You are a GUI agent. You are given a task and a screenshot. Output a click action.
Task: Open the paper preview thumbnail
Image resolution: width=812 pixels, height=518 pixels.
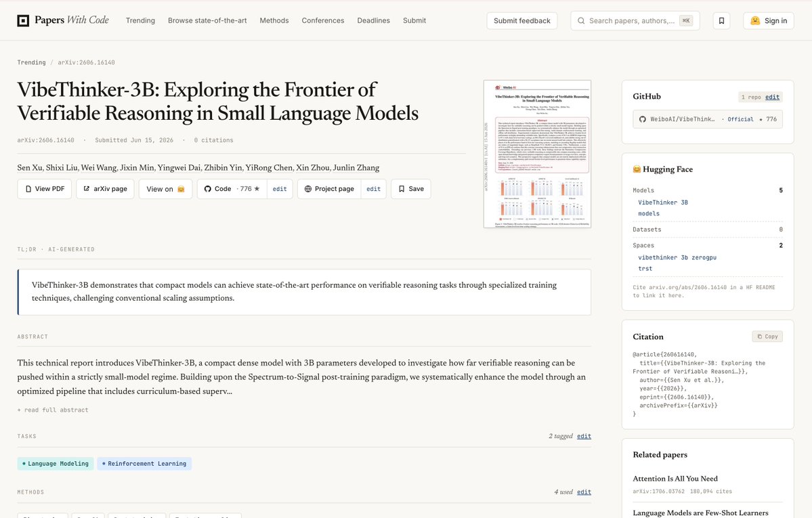[537, 154]
